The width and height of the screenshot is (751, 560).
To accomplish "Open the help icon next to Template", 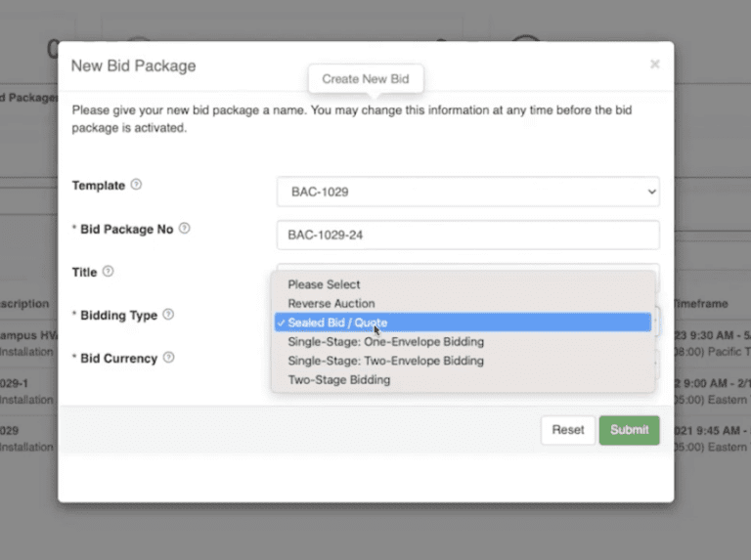I will (x=137, y=185).
